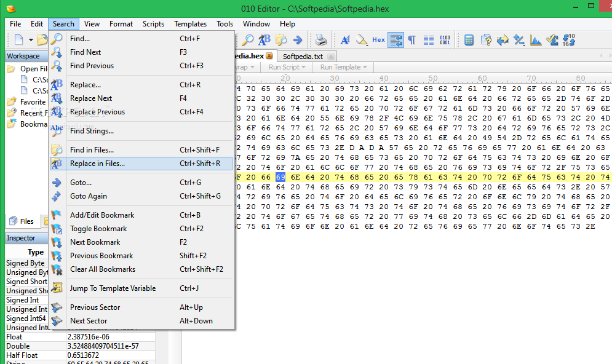Toggle the linefeeds toolbar button
The height and width of the screenshot is (364, 612).
point(395,40)
